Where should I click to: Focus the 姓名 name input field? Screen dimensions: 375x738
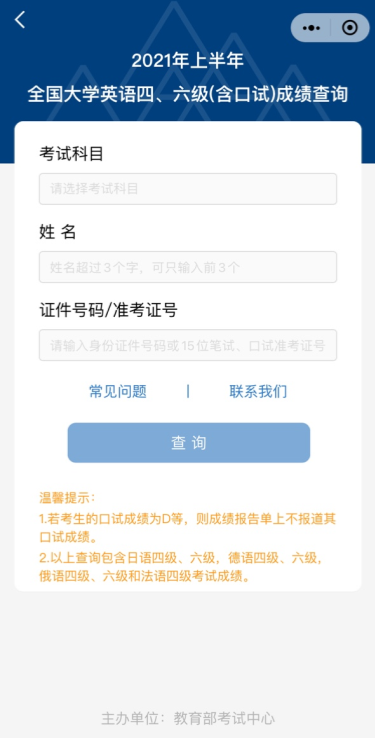188,267
